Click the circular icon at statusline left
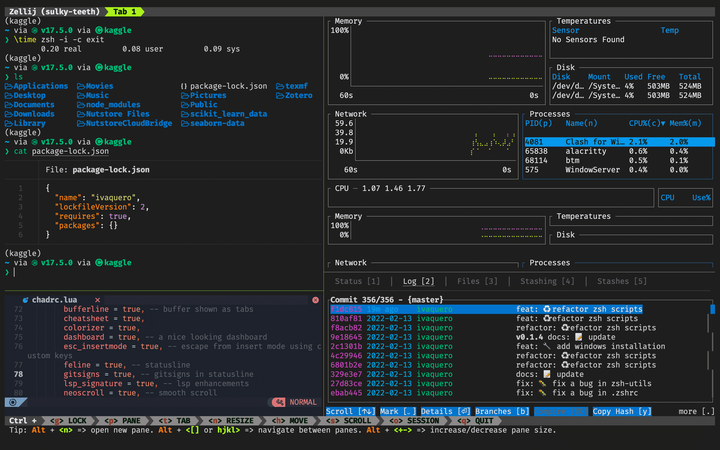Screen dimensions: 720x450 click(x=13, y=402)
